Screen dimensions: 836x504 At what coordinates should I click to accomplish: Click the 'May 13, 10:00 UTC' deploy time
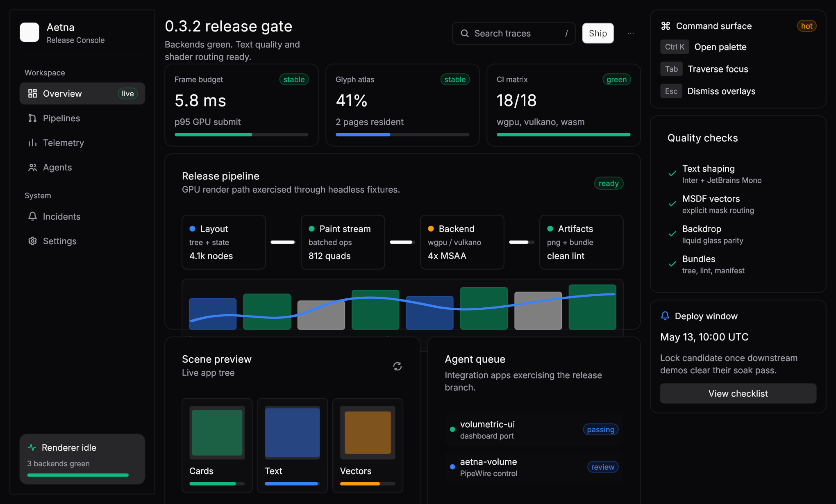tap(704, 337)
